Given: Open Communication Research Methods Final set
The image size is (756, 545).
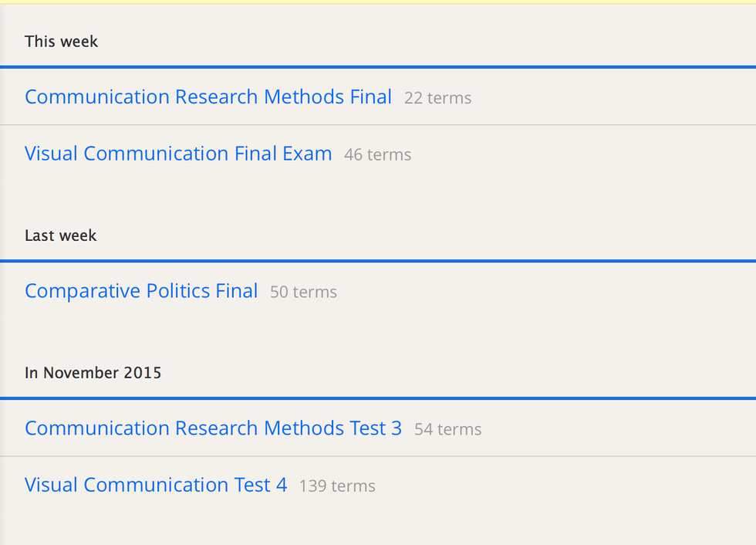Looking at the screenshot, I should coord(208,97).
